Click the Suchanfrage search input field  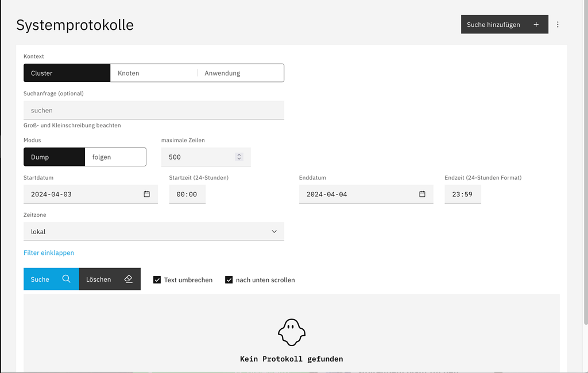point(154,110)
